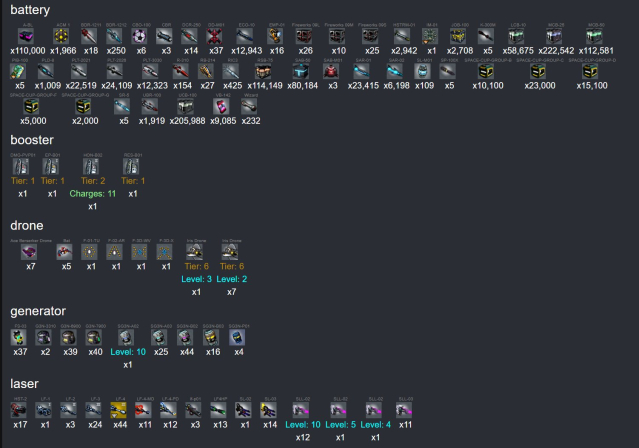Select the Ace Berserker Drone design x7
The height and width of the screenshot is (448, 639).
tap(29, 253)
